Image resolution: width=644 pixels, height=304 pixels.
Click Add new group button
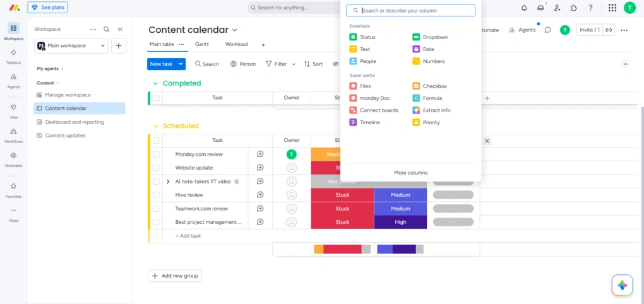click(x=174, y=276)
